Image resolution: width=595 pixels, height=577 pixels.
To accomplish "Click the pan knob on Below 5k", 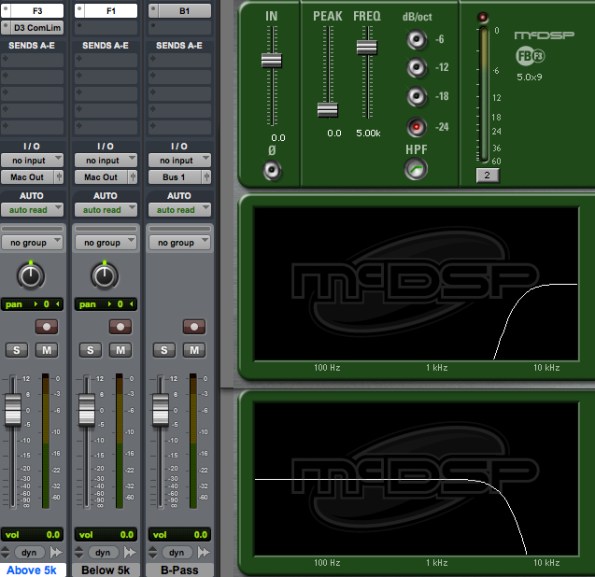I will coord(105,275).
